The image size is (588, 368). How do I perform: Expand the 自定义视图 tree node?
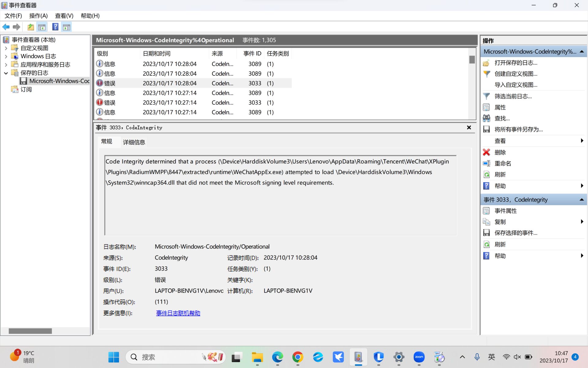pyautogui.click(x=6, y=48)
